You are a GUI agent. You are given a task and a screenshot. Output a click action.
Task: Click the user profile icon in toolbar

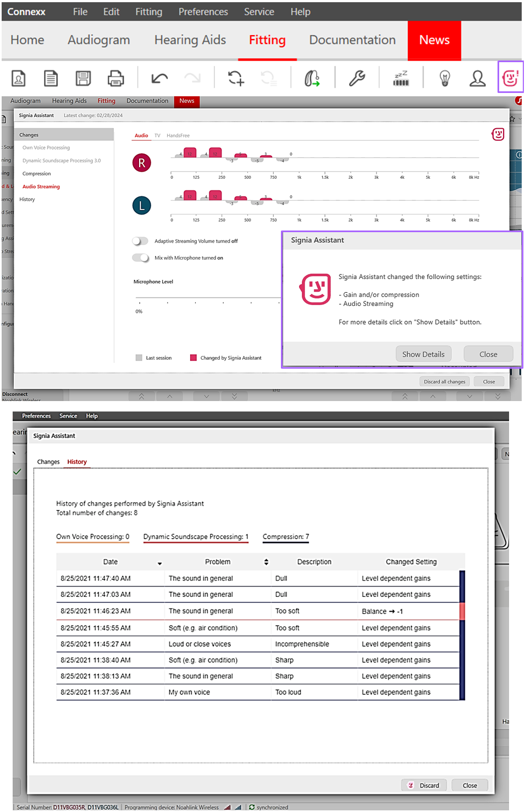(x=477, y=79)
